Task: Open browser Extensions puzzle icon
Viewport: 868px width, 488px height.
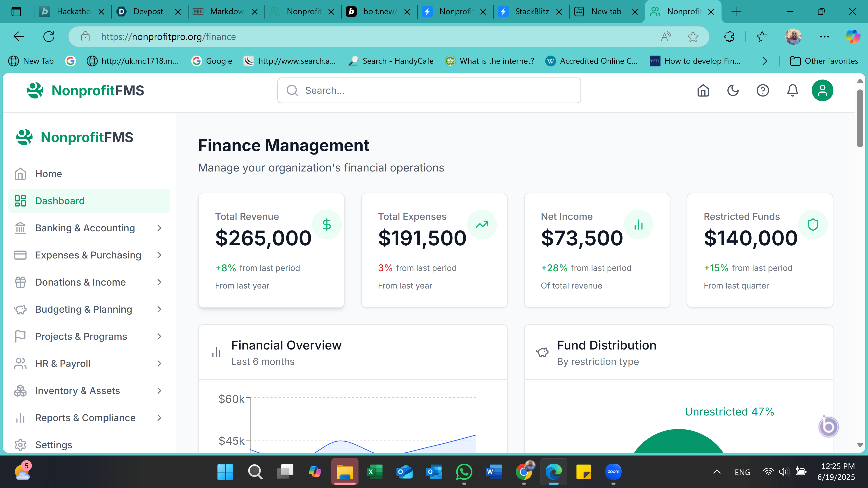Action: (729, 36)
